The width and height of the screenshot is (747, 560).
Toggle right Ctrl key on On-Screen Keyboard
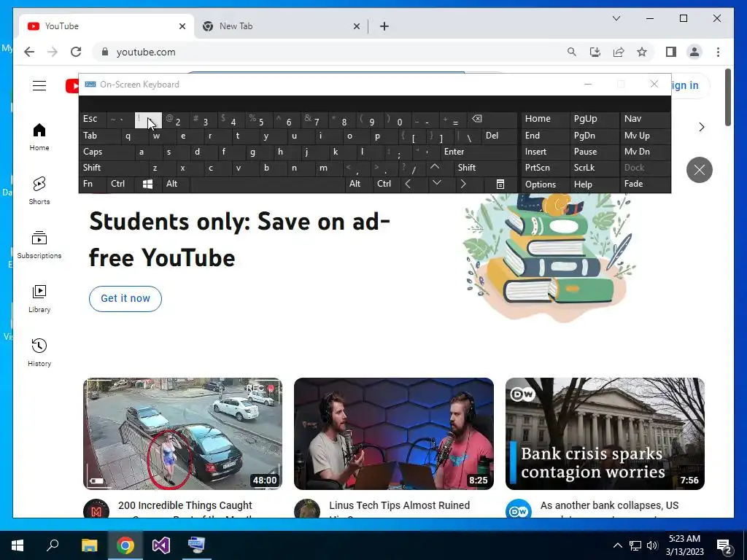[x=387, y=184]
